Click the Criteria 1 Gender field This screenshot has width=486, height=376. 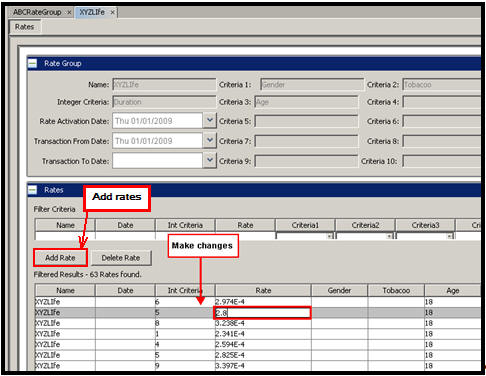point(312,85)
